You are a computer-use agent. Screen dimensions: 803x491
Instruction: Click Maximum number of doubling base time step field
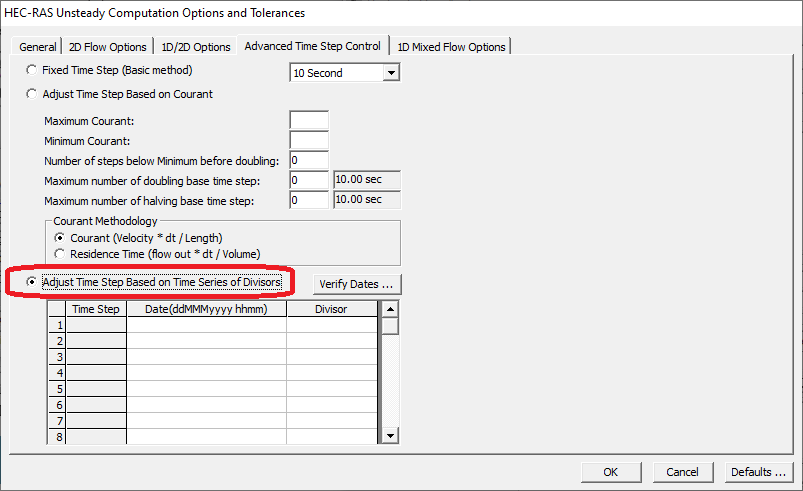309,180
